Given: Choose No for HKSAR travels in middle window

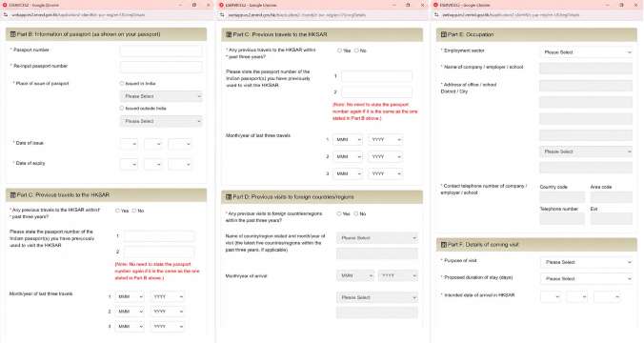Looking at the screenshot, I should click(x=356, y=50).
